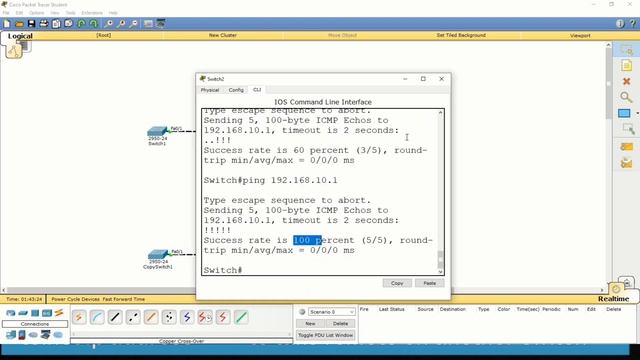Viewport: 640px width, 360px height.
Task: Click the Paste icon in main toolbar
Action: tap(69, 24)
